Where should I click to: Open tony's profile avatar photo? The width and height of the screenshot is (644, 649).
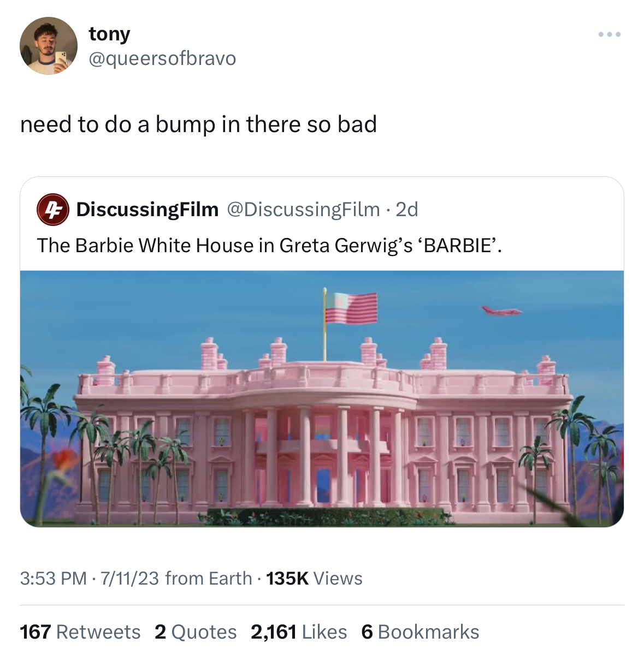pyautogui.click(x=49, y=45)
